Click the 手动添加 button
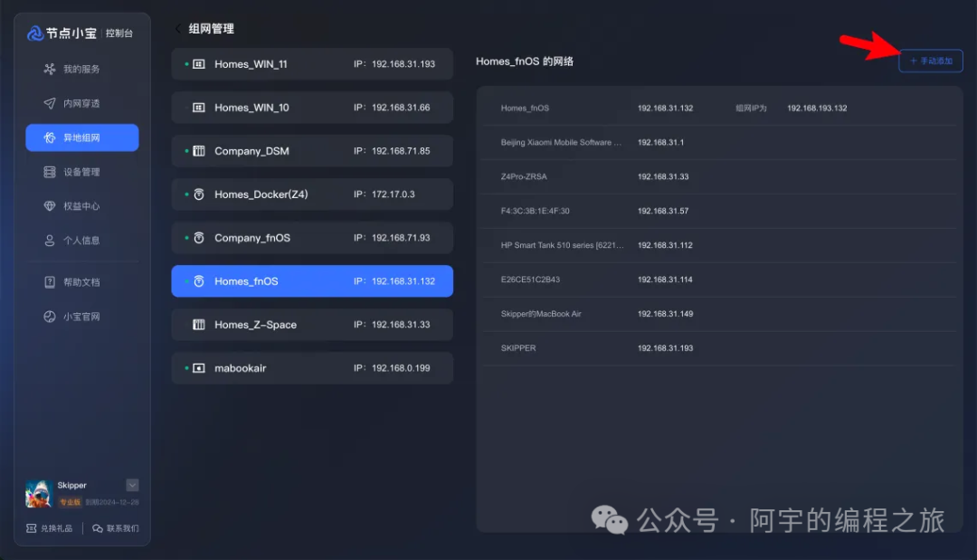977x560 pixels. [x=930, y=61]
